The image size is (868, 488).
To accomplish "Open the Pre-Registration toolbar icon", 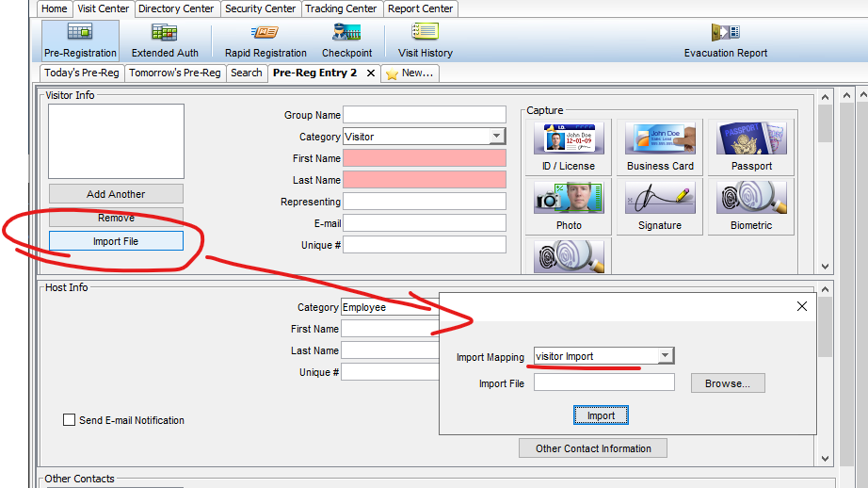I will (x=80, y=40).
